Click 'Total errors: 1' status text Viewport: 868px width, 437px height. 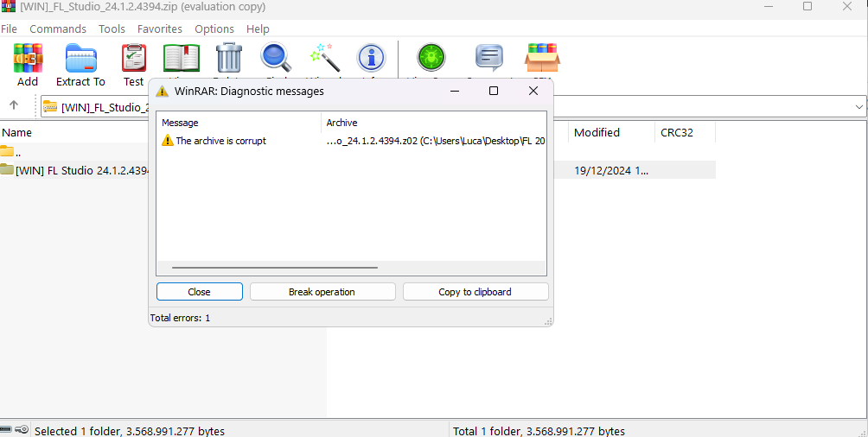pos(181,318)
